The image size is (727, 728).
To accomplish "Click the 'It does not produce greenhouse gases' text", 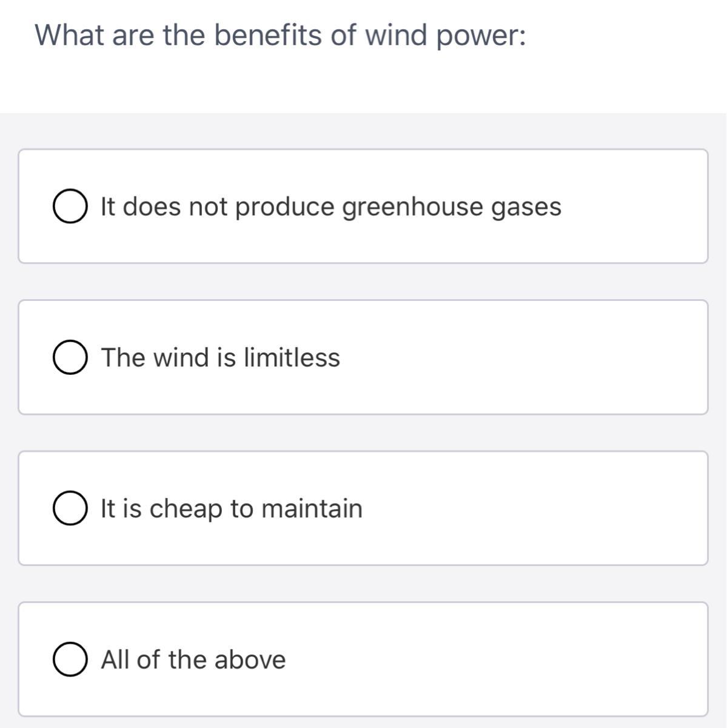I will coord(330,207).
